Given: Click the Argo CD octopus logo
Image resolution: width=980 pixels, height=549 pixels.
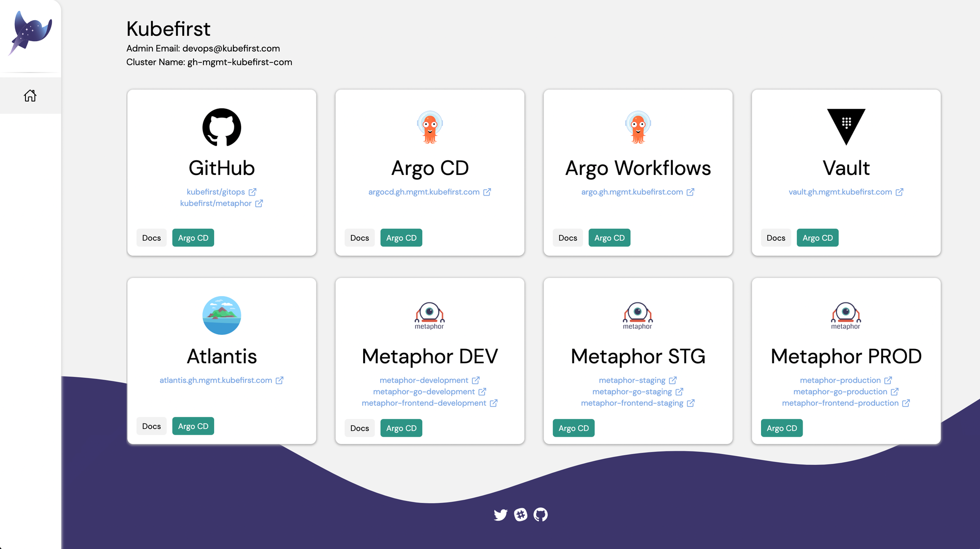Looking at the screenshot, I should [430, 127].
